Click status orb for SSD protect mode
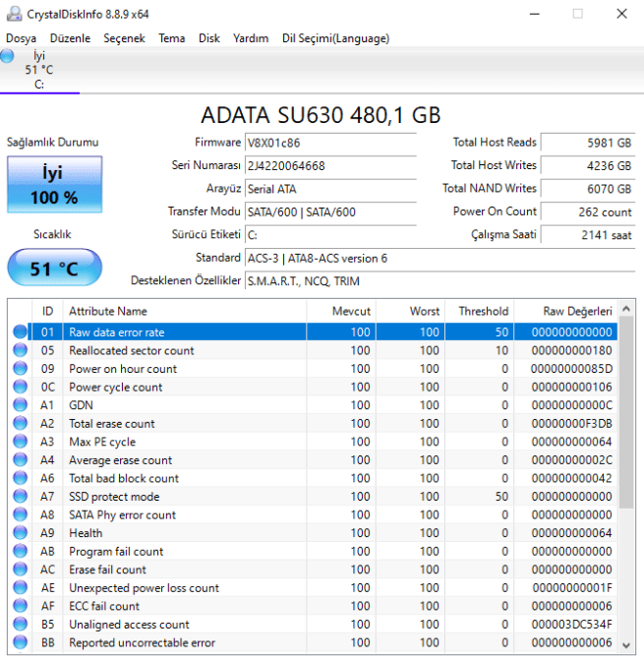Screen dimensions: 644x661 point(20,496)
